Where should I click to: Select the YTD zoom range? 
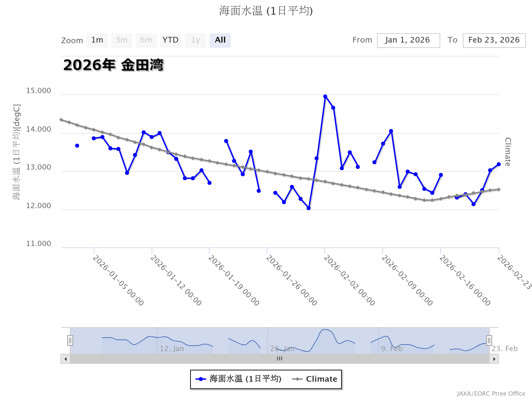171,40
